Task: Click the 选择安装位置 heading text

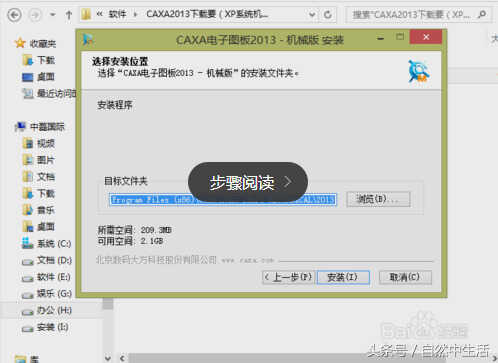Action: 120,61
